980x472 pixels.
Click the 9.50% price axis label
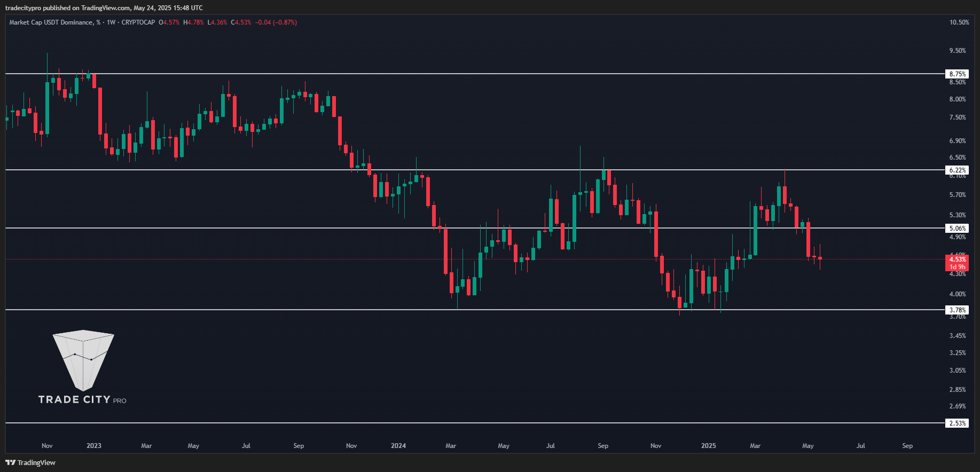coord(958,51)
